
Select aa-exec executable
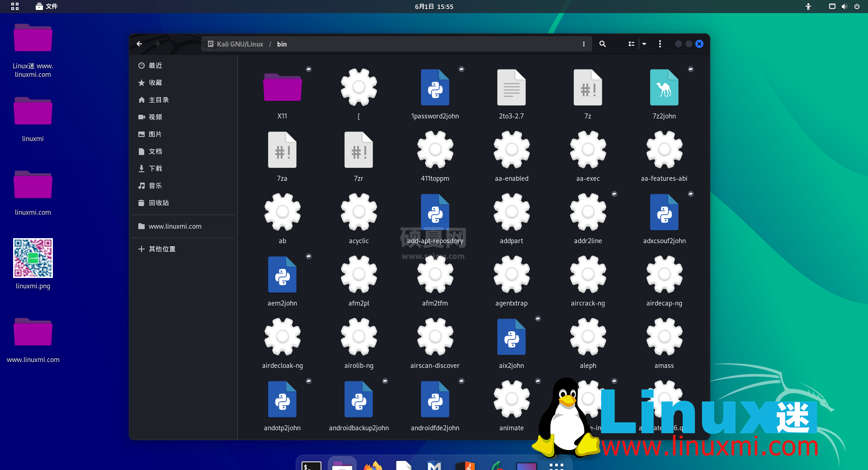click(x=588, y=156)
